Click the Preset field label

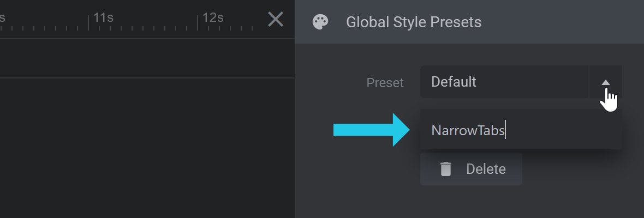click(385, 83)
